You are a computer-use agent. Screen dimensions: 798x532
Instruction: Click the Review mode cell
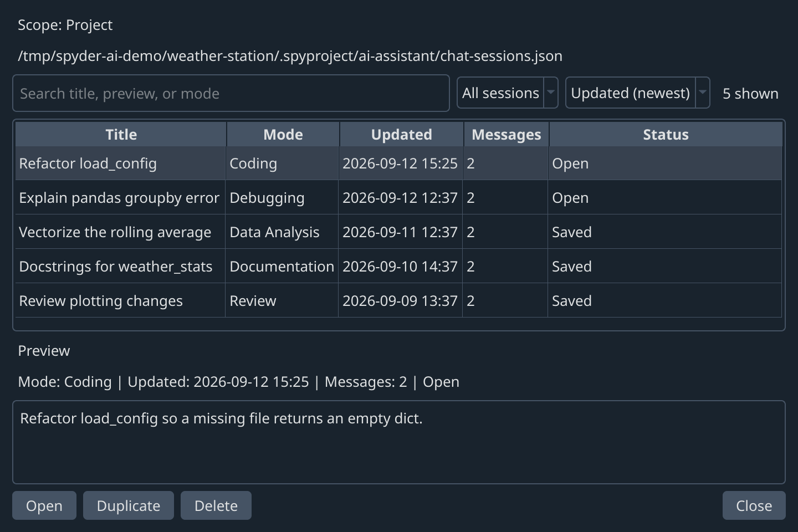click(282, 301)
